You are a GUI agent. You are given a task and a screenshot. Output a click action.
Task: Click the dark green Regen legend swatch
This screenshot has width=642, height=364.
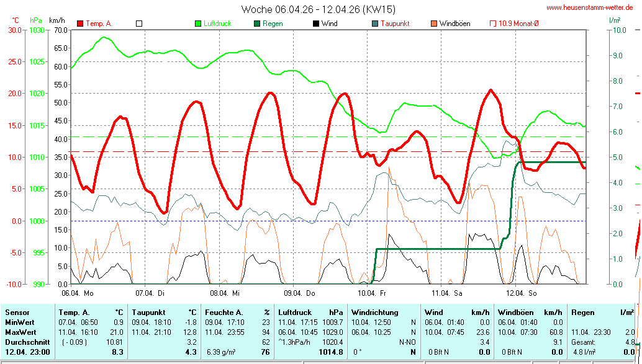point(257,24)
